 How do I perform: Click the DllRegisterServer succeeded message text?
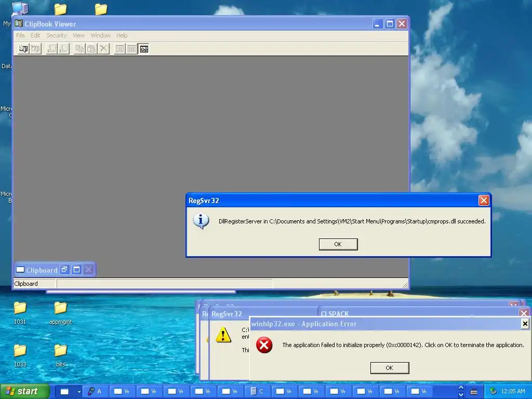point(352,221)
